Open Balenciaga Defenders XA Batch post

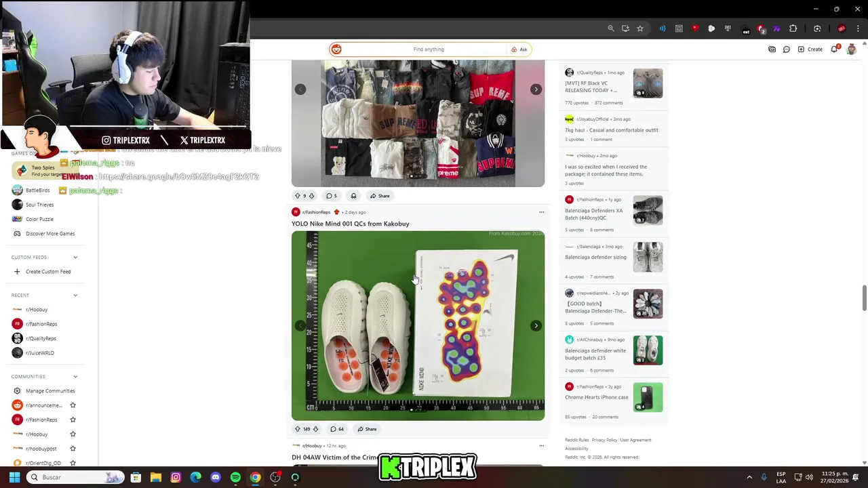point(593,214)
